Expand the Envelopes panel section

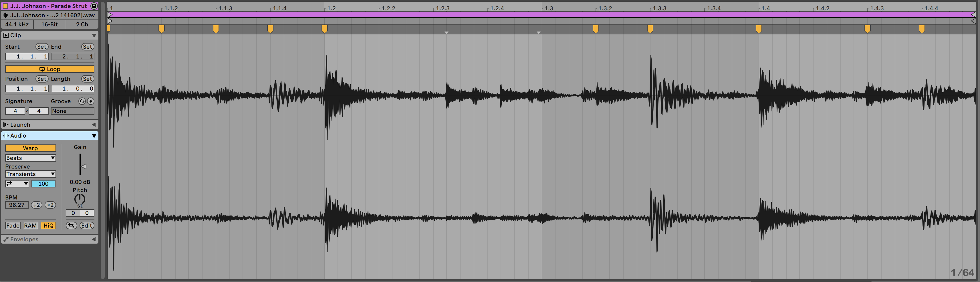pos(94,239)
